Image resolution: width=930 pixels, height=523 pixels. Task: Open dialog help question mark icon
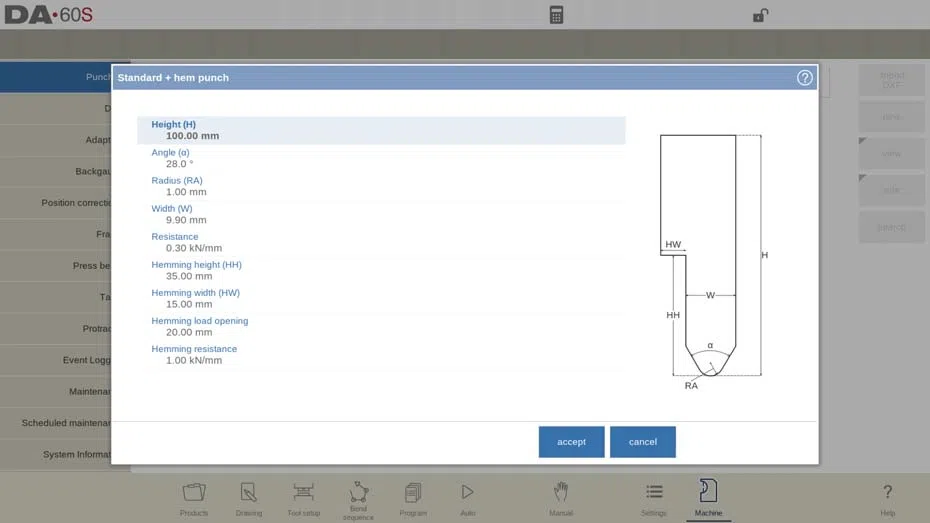pyautogui.click(x=804, y=78)
